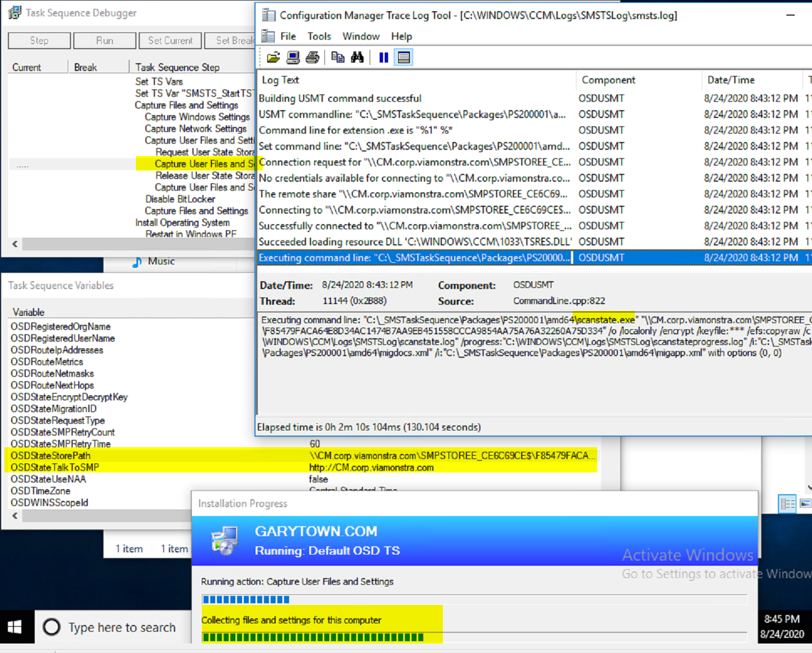Click the Print printer icon in the toolbar
The image size is (812, 653).
(313, 57)
